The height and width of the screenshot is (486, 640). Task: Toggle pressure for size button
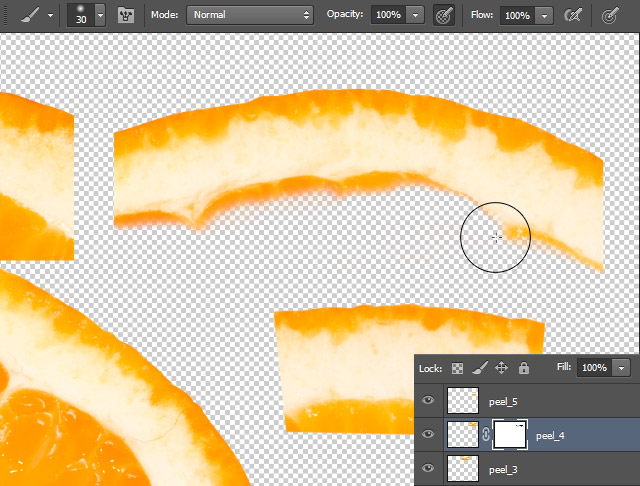tap(610, 16)
